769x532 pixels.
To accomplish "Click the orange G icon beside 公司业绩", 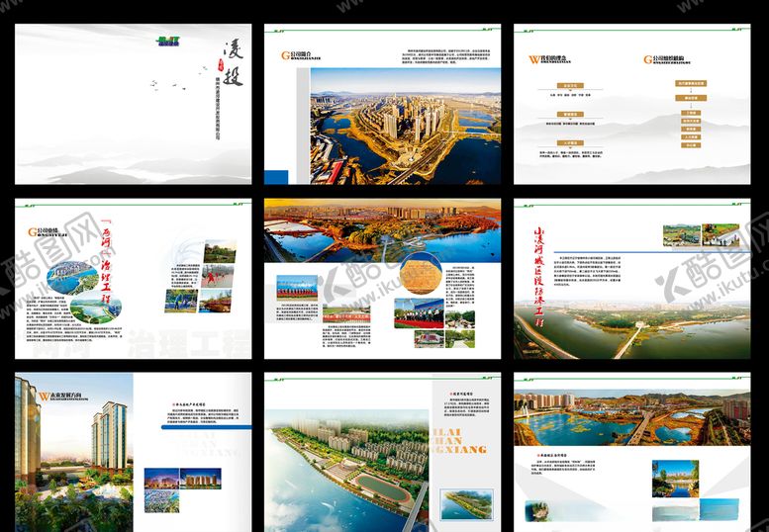I will 33,232.
